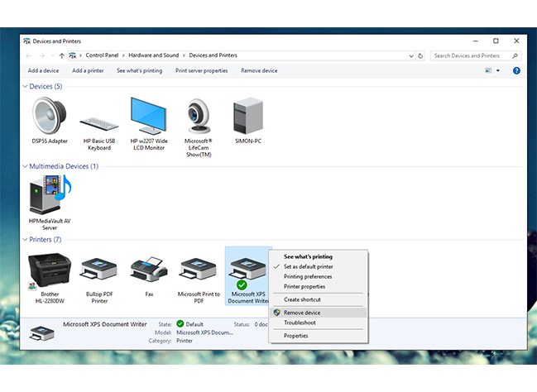Click Add a printer in toolbar
This screenshot has height=392, width=537.
(88, 70)
